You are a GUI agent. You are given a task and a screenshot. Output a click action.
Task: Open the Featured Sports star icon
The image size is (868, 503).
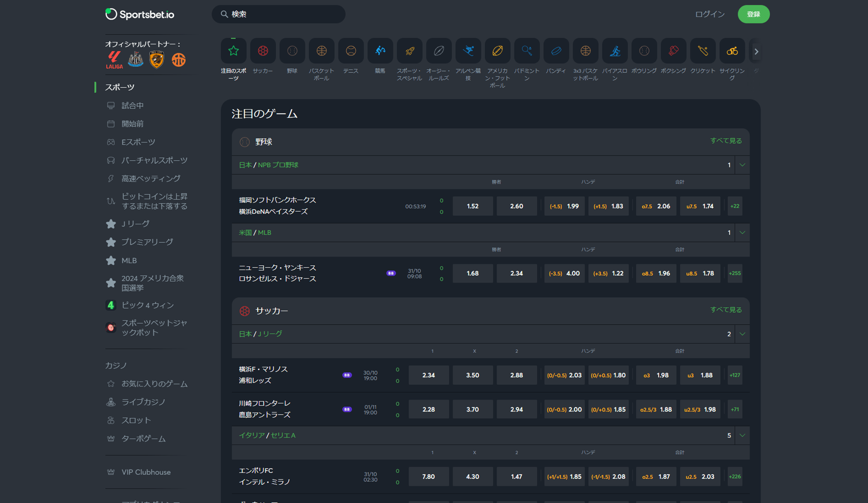[x=233, y=51]
